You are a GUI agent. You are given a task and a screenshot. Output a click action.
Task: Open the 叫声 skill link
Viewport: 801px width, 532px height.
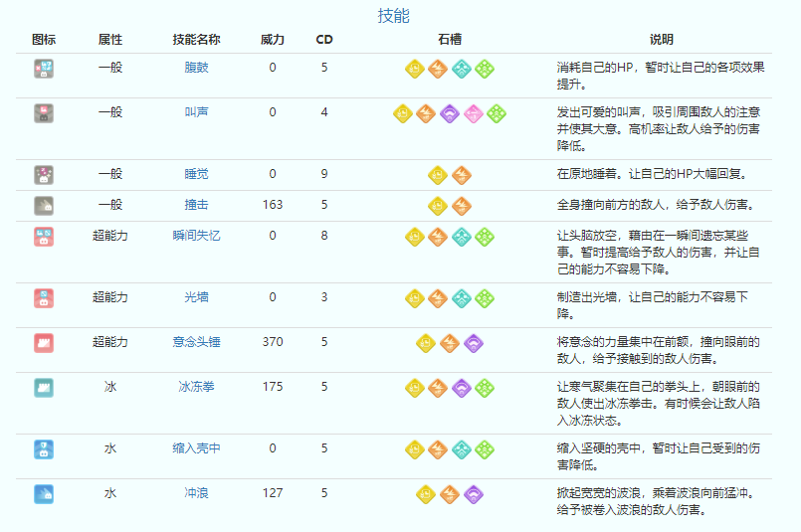(x=196, y=113)
